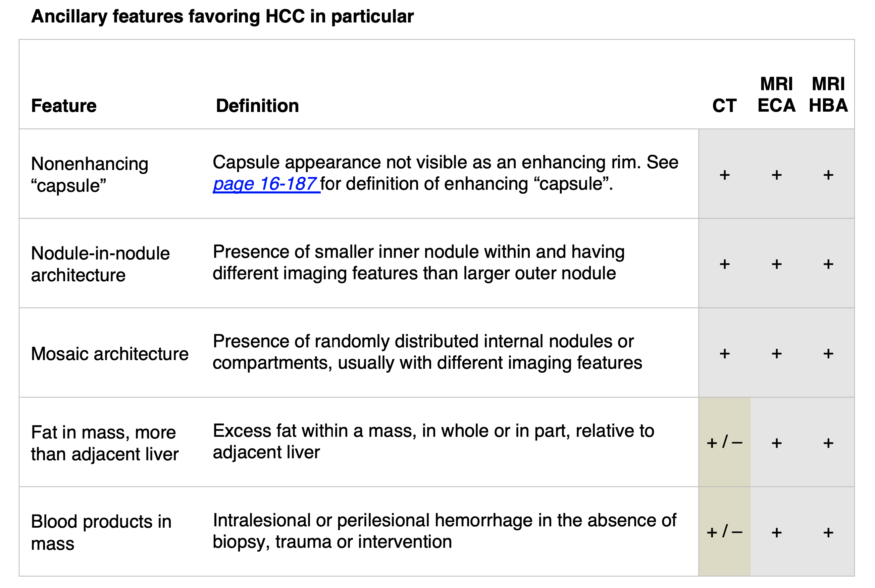This screenshot has width=875, height=588.
Task: Click MRI ECA plus for Nodule-in-nodule architecture
Action: point(776,264)
